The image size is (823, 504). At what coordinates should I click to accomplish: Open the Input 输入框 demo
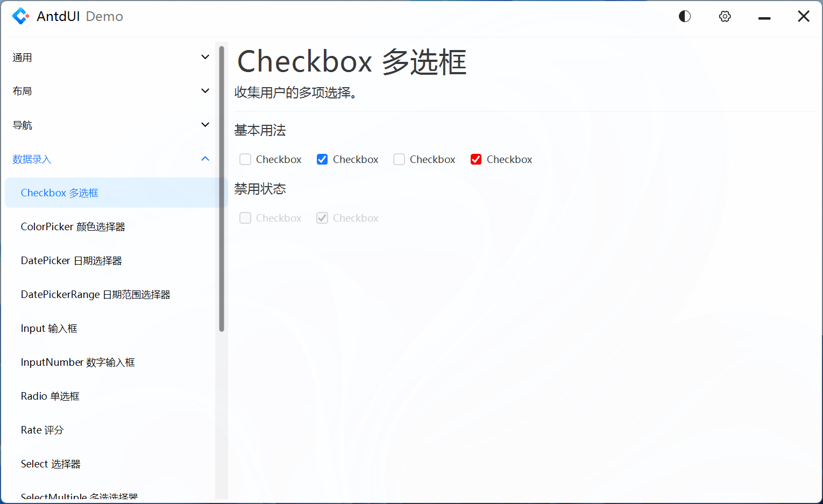click(49, 328)
